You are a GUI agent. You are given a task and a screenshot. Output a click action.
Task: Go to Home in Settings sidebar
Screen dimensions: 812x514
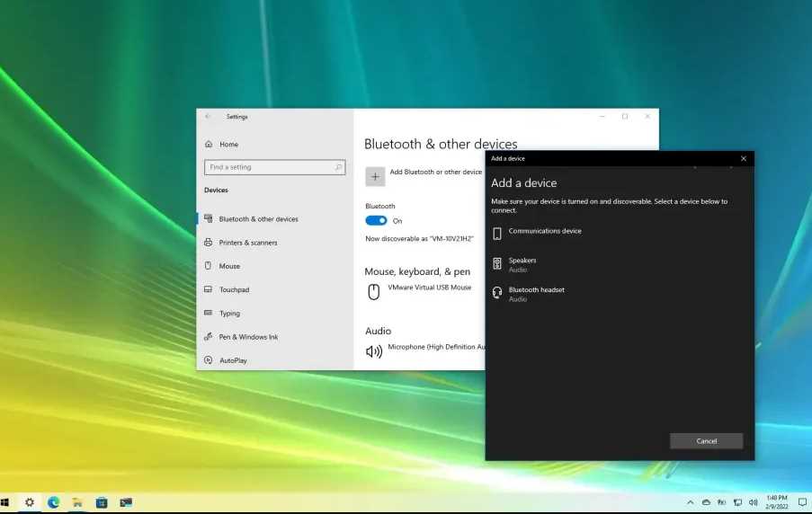pyautogui.click(x=228, y=145)
